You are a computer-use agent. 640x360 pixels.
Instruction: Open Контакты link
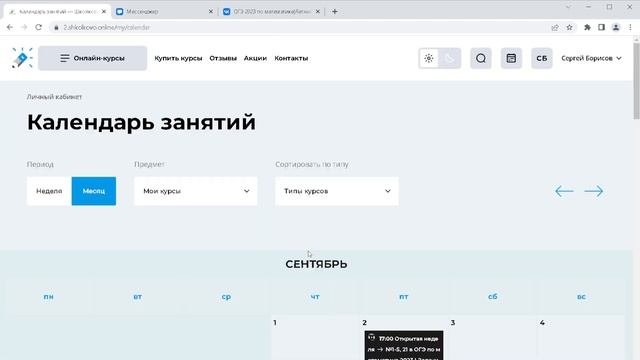point(291,58)
